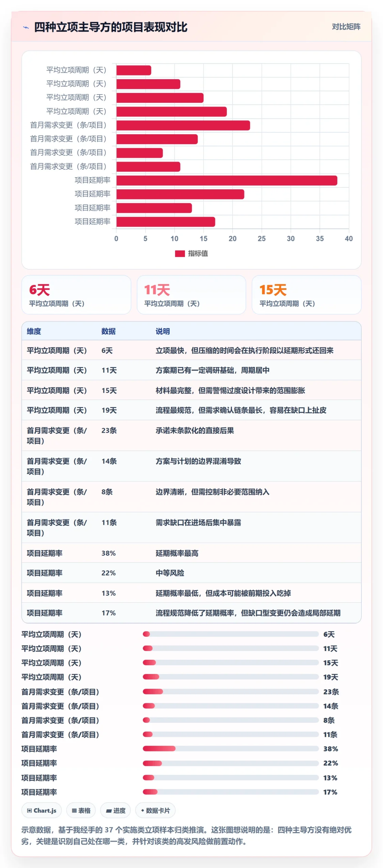Click the 说明 column header

pyautogui.click(x=163, y=331)
